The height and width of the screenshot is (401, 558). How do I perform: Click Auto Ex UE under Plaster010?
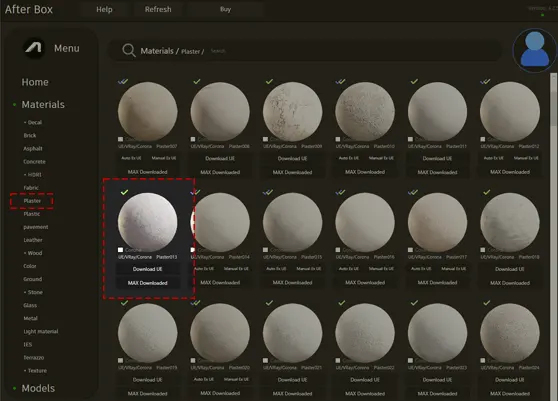348,158
